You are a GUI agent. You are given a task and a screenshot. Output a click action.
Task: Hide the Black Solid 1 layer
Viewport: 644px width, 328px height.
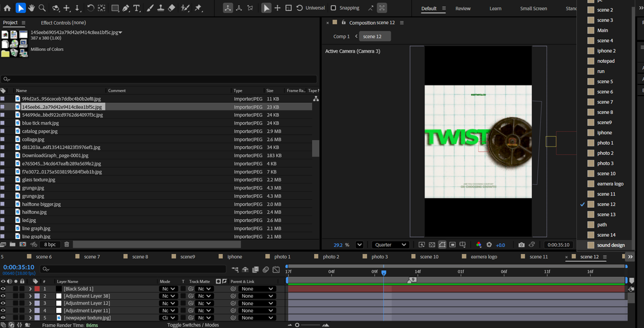pos(3,289)
